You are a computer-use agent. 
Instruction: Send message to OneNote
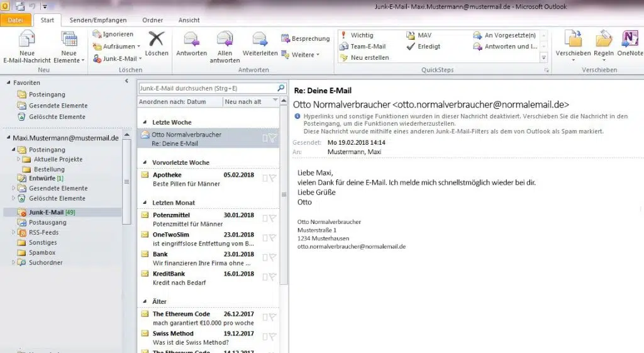click(630, 43)
